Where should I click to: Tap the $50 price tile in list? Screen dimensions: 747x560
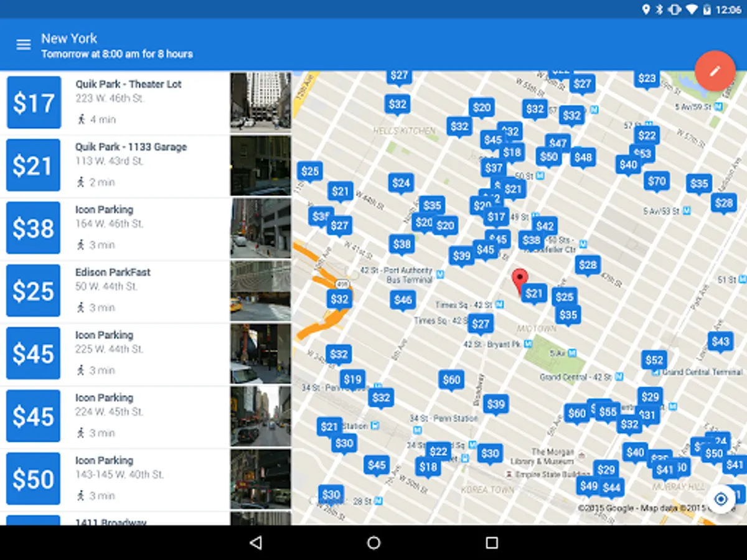(x=34, y=478)
